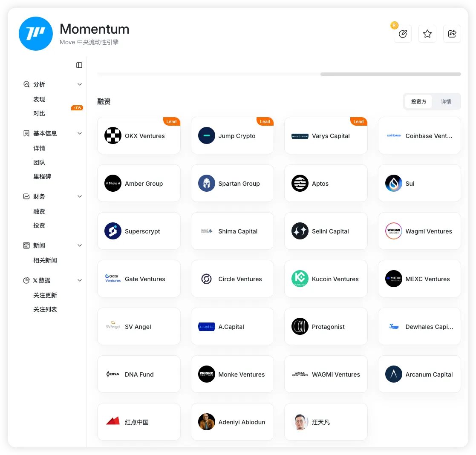Click the Selini Capital logo
This screenshot has width=476, height=455.
coord(300,231)
